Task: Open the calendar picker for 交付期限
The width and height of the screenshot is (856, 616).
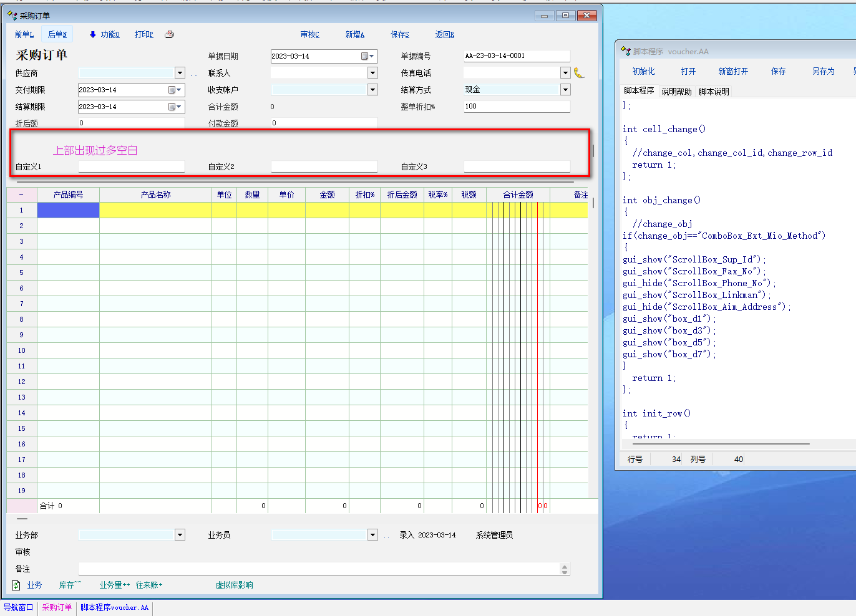Action: pos(175,90)
